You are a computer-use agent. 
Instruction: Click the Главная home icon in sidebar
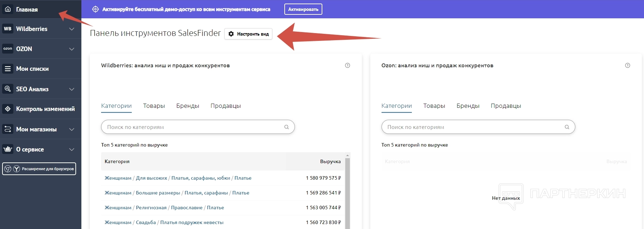coord(8,9)
